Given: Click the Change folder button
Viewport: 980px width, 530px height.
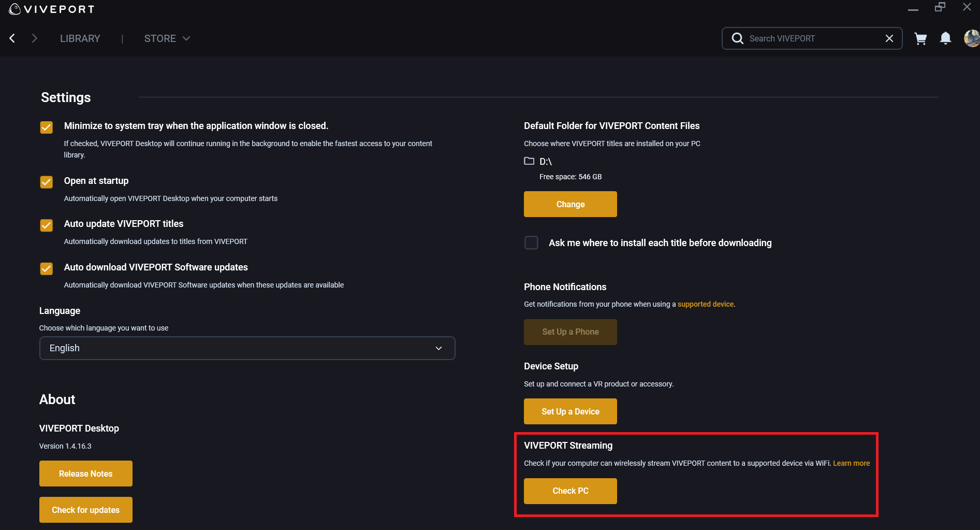Looking at the screenshot, I should [571, 204].
